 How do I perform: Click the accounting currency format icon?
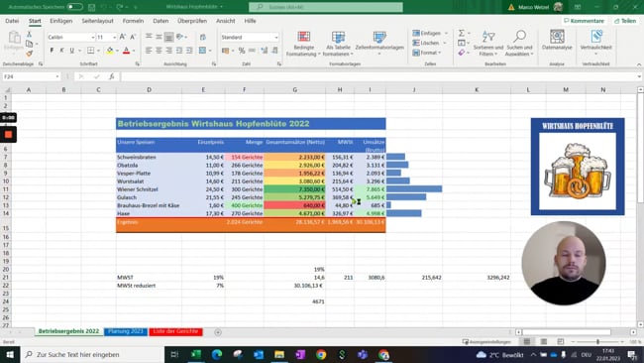pyautogui.click(x=226, y=51)
